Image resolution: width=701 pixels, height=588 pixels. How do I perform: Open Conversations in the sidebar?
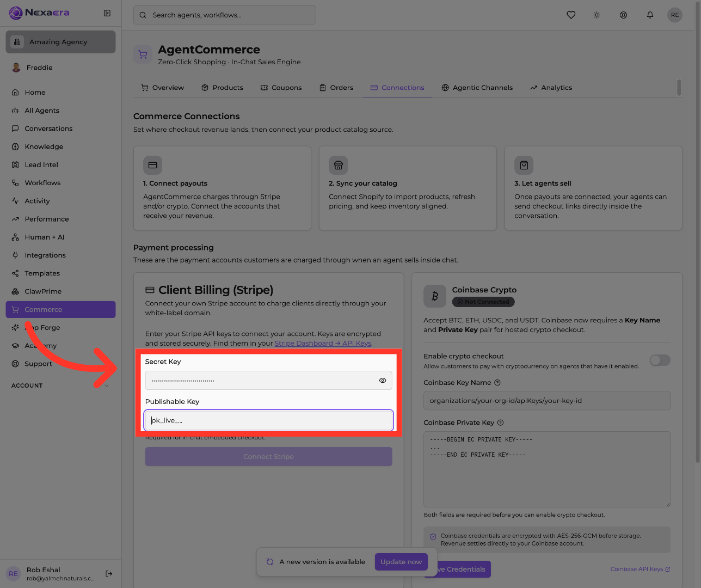click(x=60, y=128)
